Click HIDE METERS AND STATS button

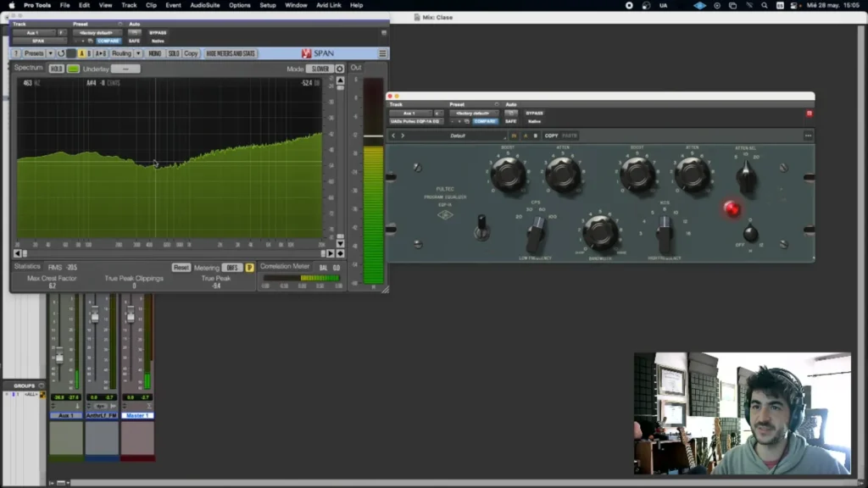[231, 53]
